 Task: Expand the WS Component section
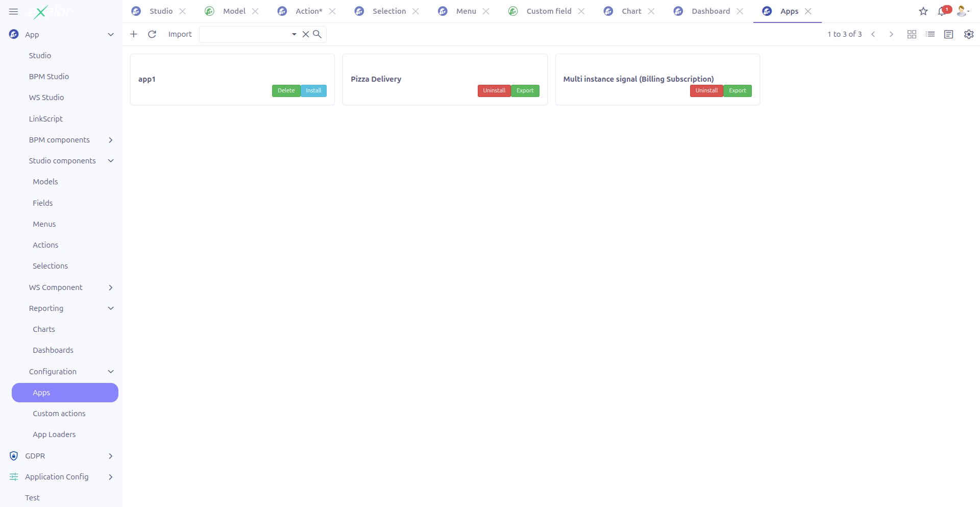tap(111, 287)
